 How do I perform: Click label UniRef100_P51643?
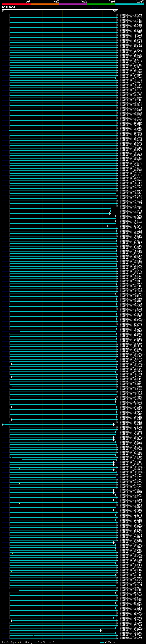(131, 289)
